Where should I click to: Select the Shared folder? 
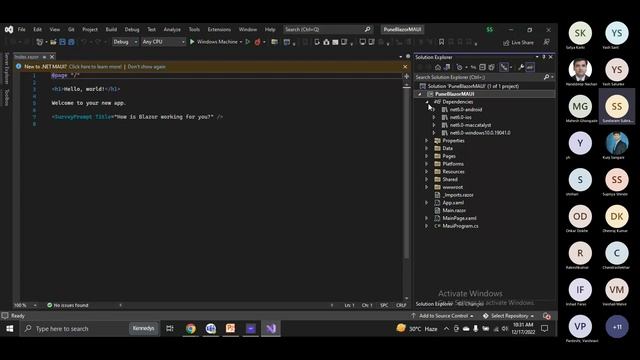tap(450, 179)
